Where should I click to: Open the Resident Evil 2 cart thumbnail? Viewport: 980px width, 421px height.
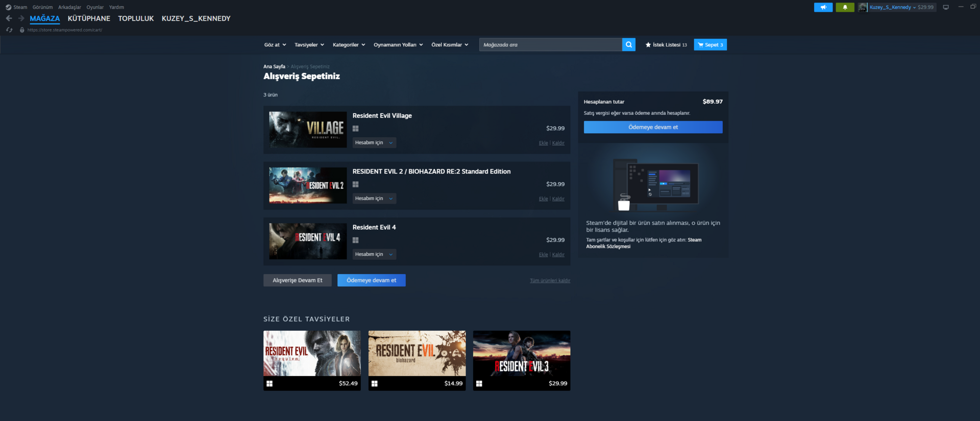(308, 185)
